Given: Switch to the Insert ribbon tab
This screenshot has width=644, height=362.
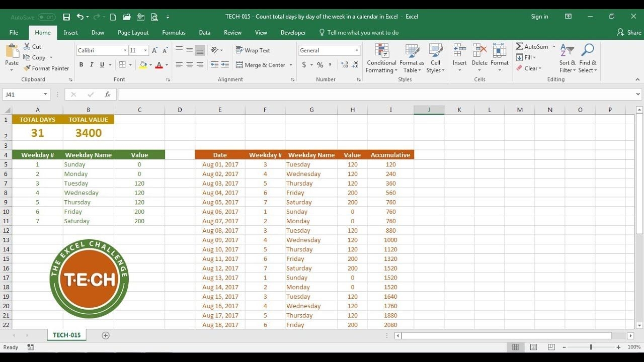Looking at the screenshot, I should coord(71,33).
